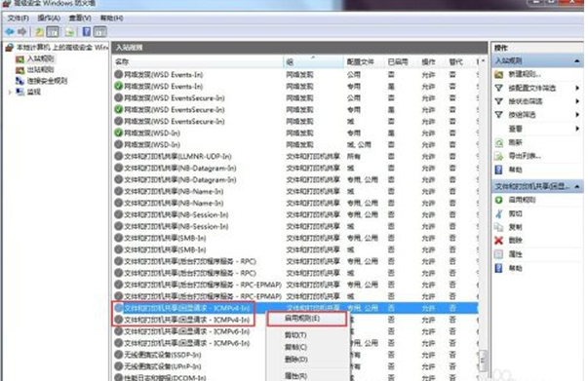
Task: Select the 无线便携式设备(SSDP-In) rule name
Action: (x=163, y=355)
